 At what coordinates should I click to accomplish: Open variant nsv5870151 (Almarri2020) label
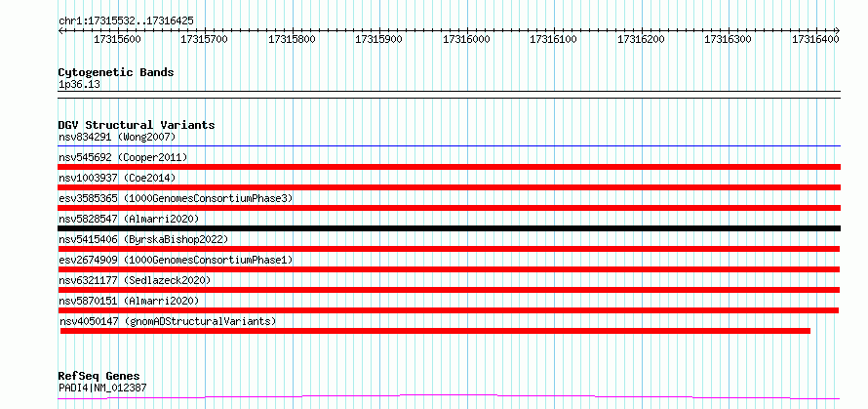tap(129, 301)
